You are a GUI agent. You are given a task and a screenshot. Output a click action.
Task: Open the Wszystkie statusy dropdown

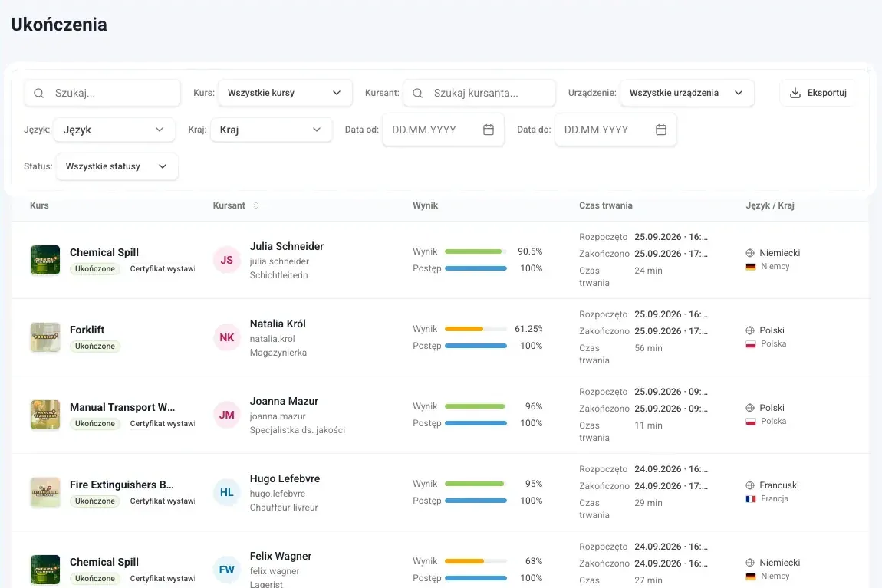coord(117,166)
